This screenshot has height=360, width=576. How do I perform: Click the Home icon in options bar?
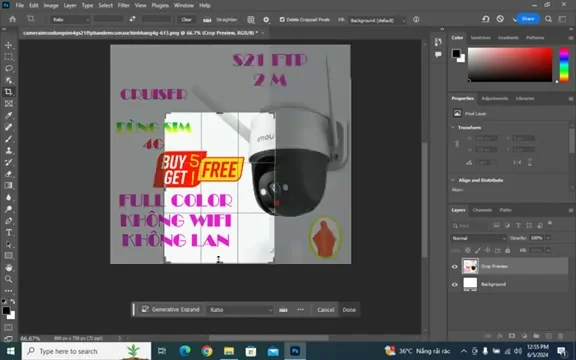[x=12, y=19]
